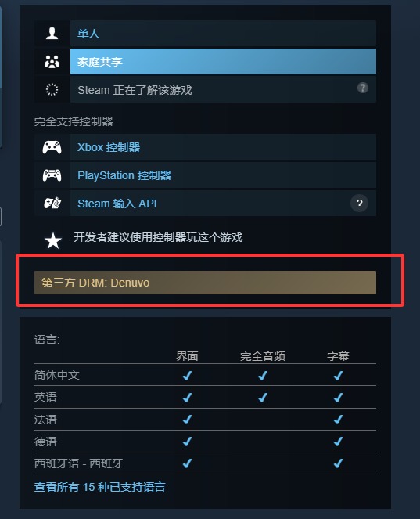Image resolution: width=420 pixels, height=519 pixels.
Task: Open the 单人 category link
Action: pos(88,34)
